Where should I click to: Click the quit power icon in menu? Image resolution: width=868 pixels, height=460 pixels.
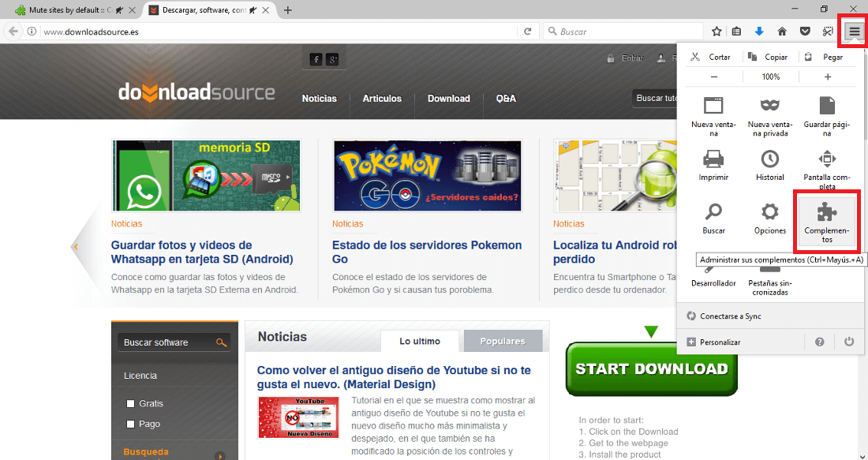[x=848, y=342]
